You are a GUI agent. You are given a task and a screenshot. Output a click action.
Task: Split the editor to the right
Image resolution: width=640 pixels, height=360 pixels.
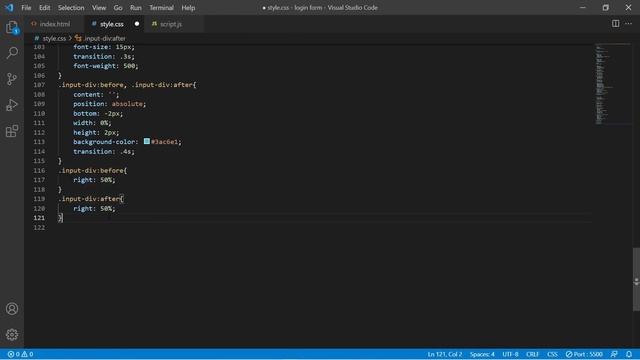point(615,24)
